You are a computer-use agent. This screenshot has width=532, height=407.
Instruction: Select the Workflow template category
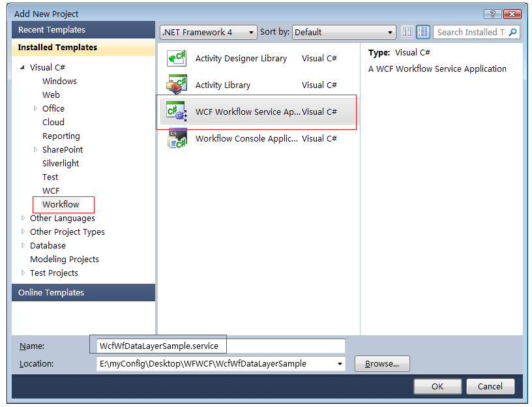click(61, 204)
